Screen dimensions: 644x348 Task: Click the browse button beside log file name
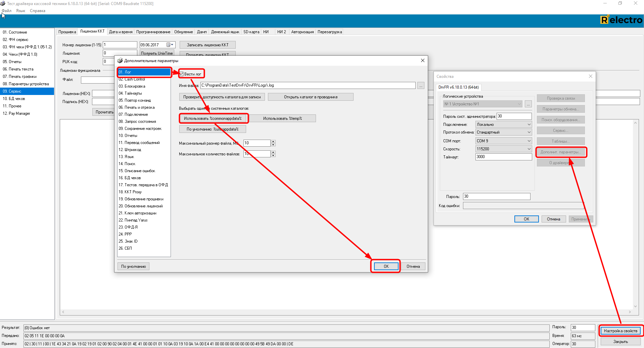[421, 86]
